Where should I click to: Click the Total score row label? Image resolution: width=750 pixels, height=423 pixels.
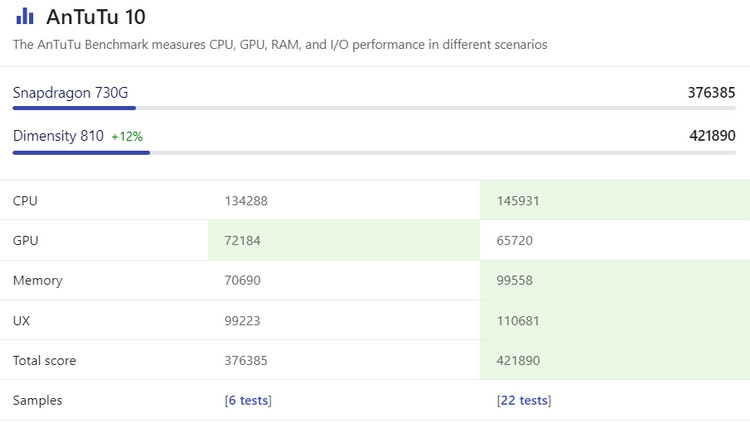click(x=44, y=360)
